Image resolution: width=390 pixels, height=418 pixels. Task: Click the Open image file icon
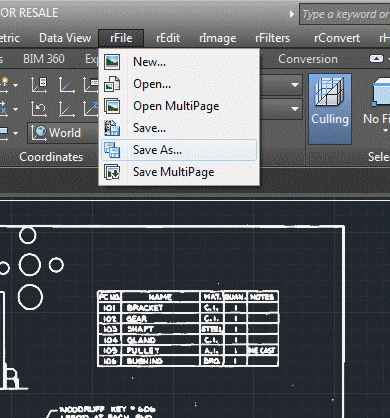[x=112, y=84]
